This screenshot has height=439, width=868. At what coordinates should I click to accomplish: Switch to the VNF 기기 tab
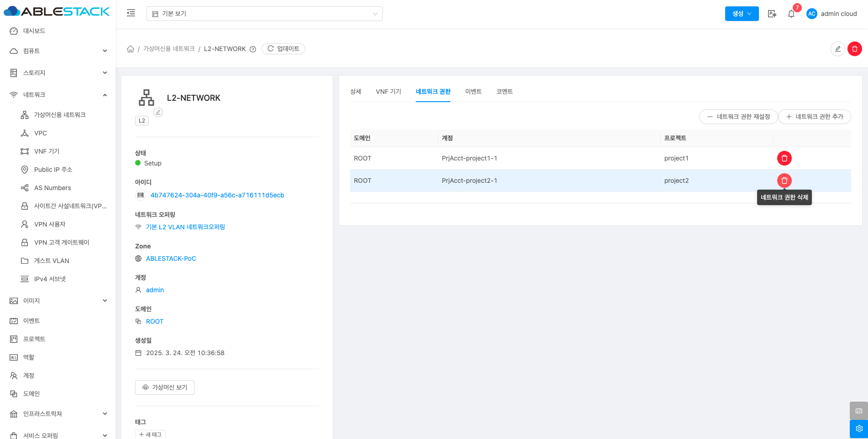point(388,92)
